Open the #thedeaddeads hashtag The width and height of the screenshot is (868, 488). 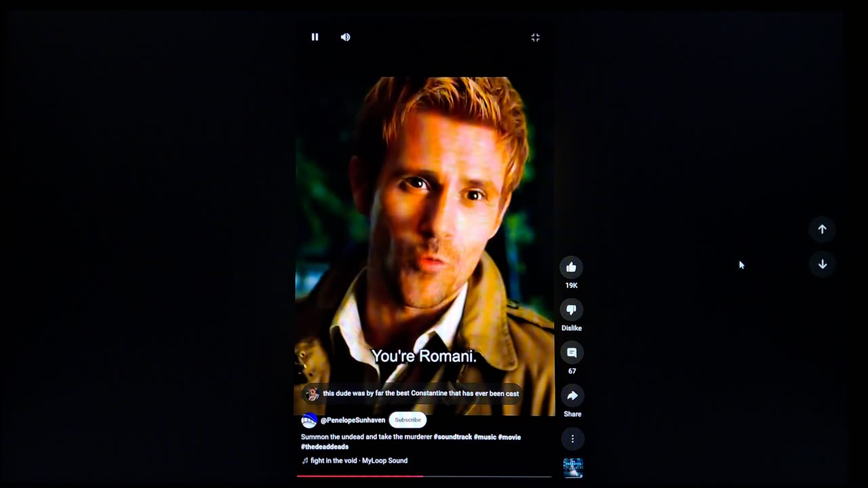pyautogui.click(x=325, y=447)
